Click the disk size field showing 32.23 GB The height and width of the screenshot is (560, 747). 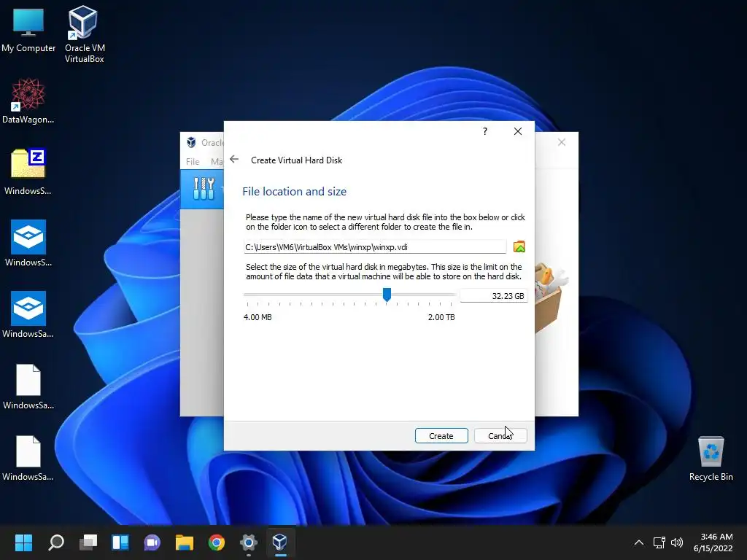pos(494,296)
